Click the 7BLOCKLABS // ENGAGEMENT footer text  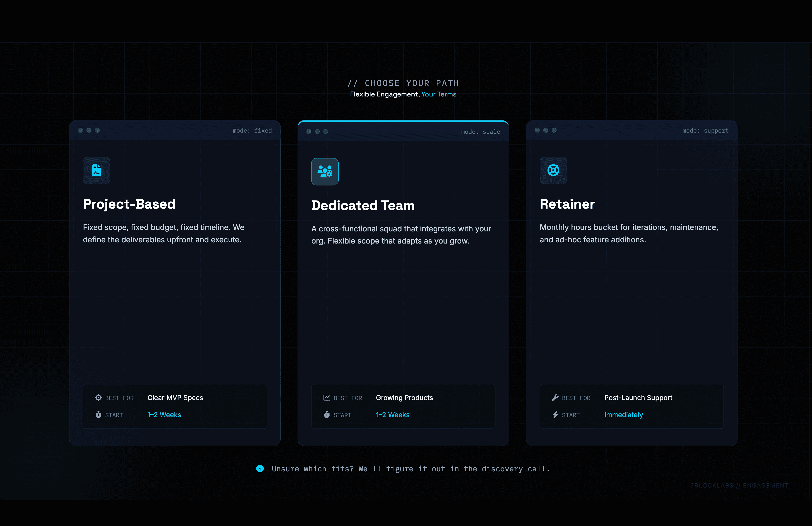coord(739,485)
